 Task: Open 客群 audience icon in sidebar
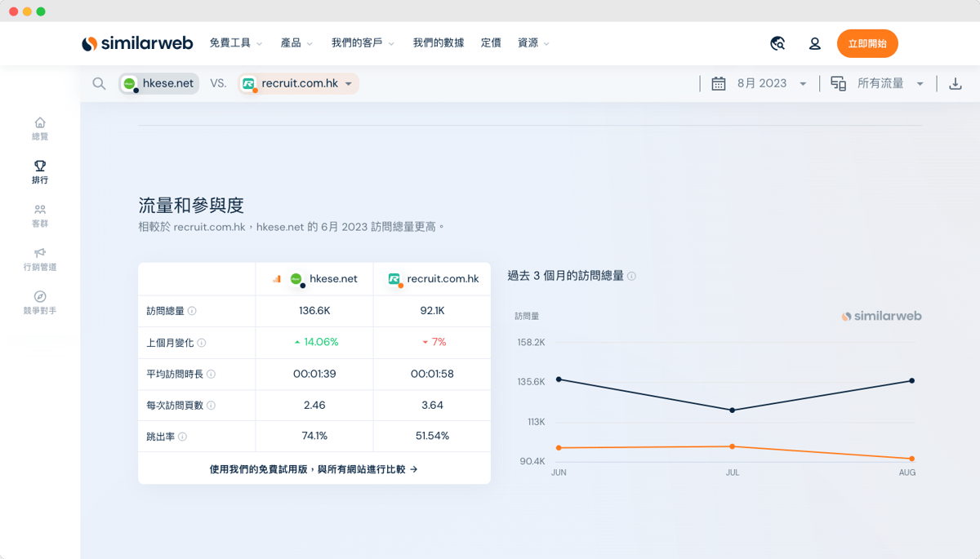click(x=40, y=210)
